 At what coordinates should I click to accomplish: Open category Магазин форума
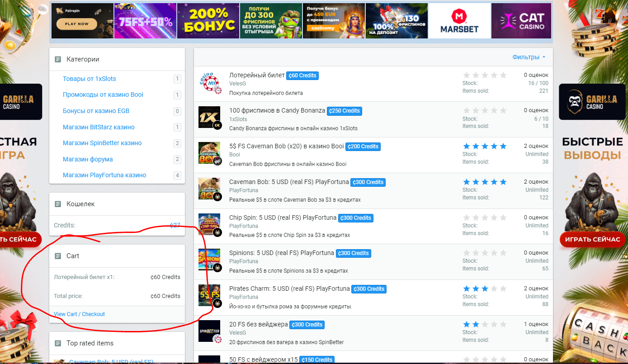[x=88, y=159]
